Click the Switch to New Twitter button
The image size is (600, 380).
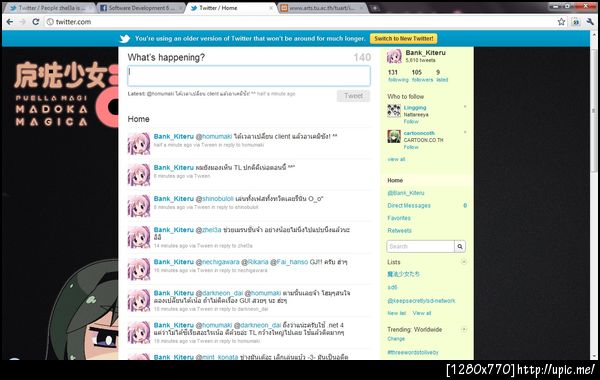(x=404, y=39)
